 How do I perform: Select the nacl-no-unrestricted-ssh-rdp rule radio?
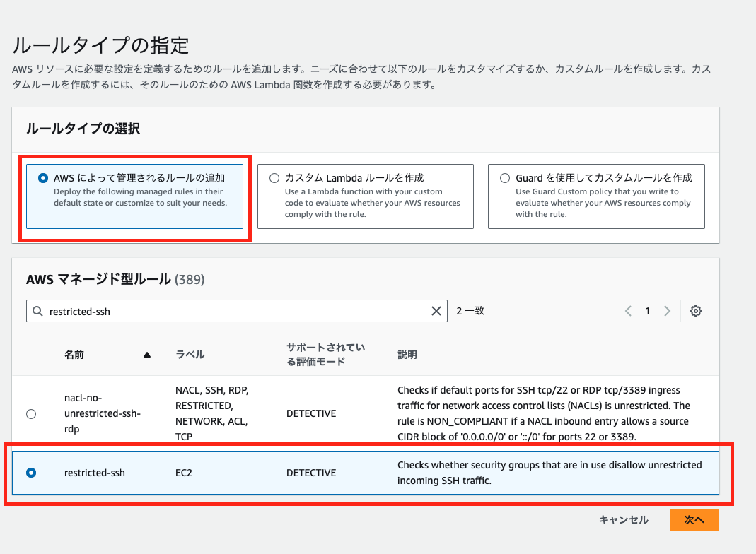pyautogui.click(x=31, y=414)
